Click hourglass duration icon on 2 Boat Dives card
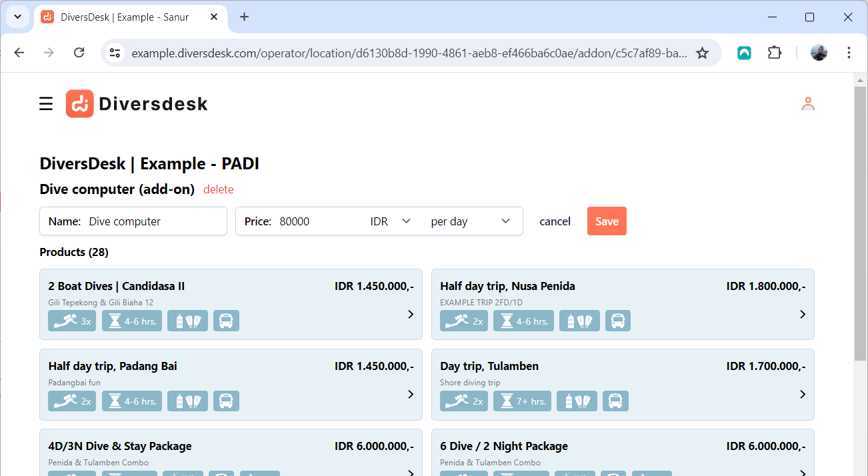 pyautogui.click(x=131, y=321)
